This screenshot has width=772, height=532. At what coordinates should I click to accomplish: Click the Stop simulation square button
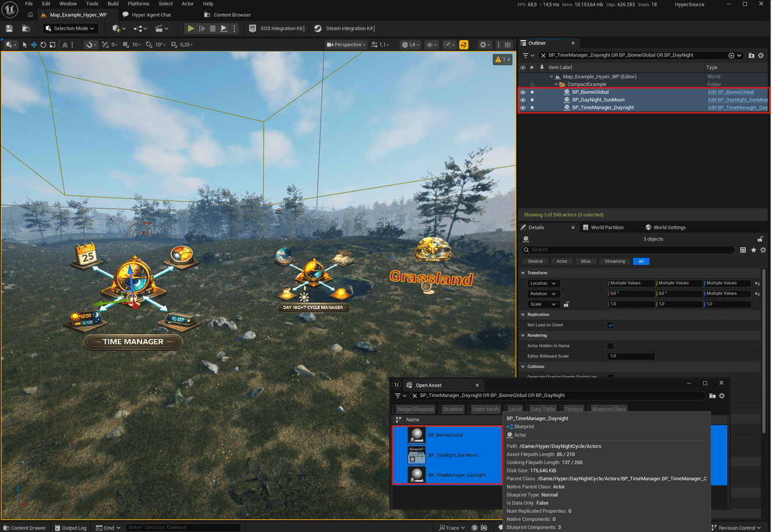(x=213, y=28)
